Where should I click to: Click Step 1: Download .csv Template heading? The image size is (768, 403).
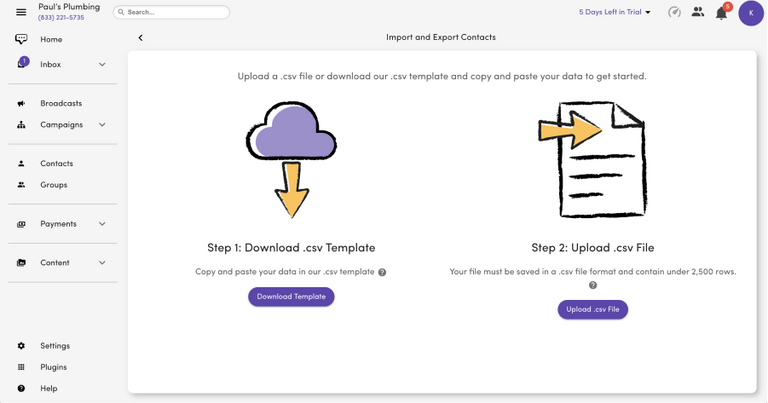coord(291,248)
